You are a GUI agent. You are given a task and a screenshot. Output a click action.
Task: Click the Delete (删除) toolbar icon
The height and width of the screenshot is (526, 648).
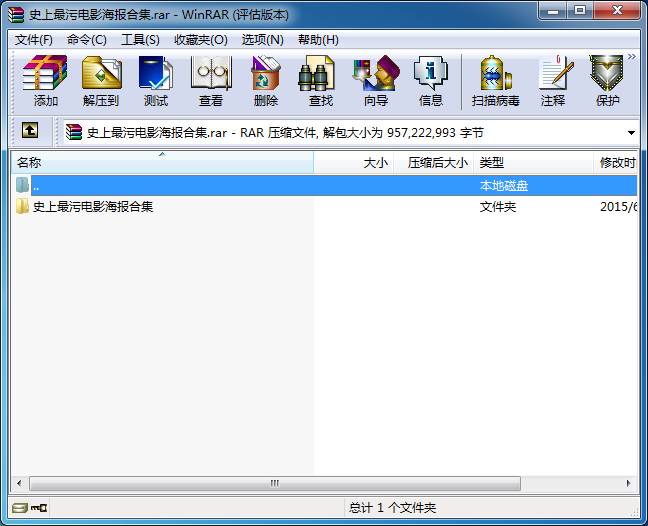tap(266, 81)
